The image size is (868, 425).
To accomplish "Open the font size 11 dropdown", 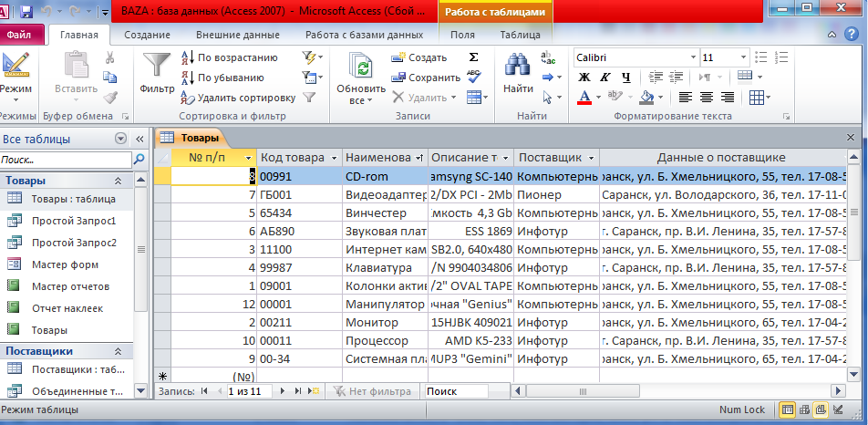I will click(x=743, y=57).
